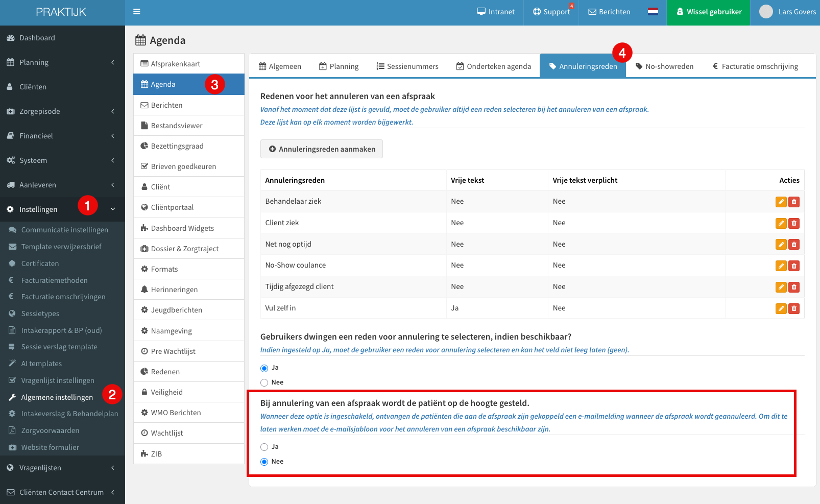Open Bestandsviewer settings entry

click(x=189, y=126)
